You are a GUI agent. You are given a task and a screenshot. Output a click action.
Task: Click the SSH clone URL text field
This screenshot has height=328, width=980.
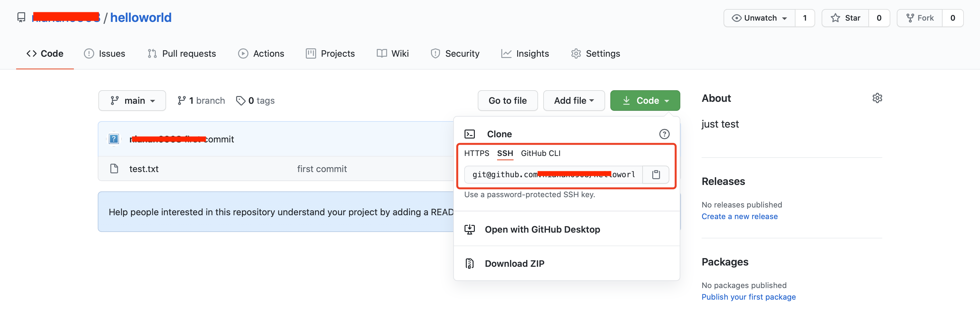pos(553,174)
